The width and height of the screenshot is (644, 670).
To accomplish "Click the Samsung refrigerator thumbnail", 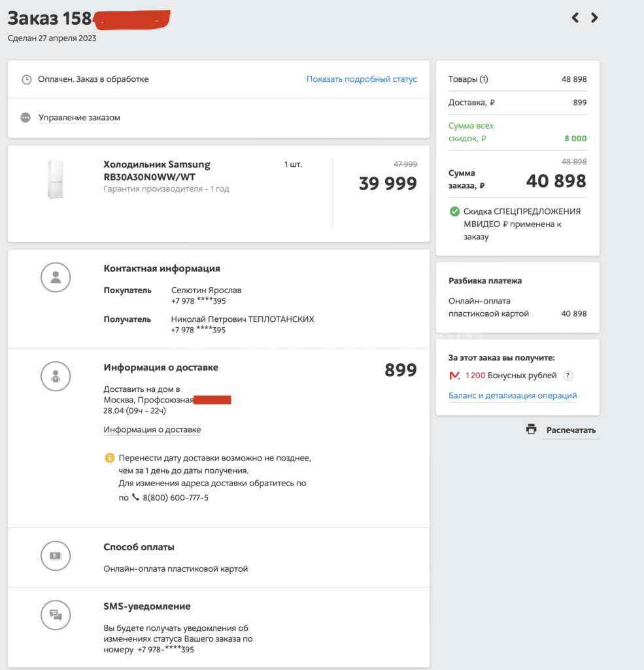I will click(55, 179).
